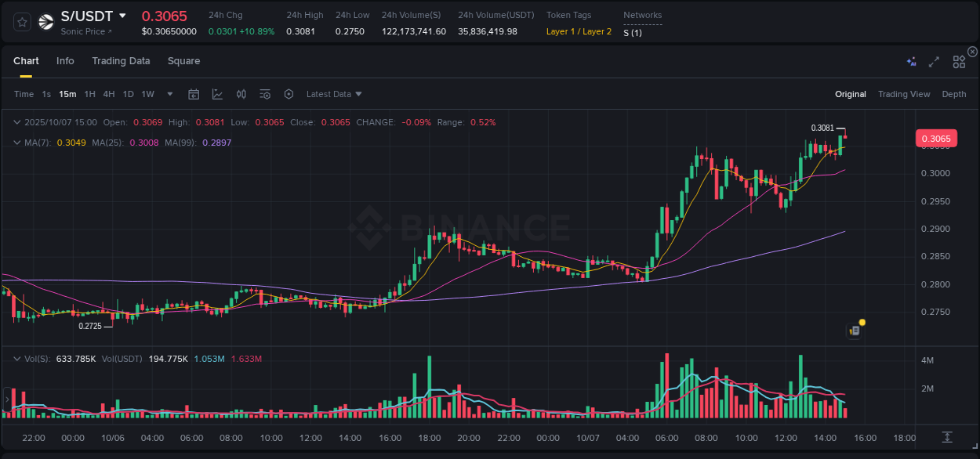
Task: Open the S/USDT pair selector dropdown
Action: [x=123, y=15]
